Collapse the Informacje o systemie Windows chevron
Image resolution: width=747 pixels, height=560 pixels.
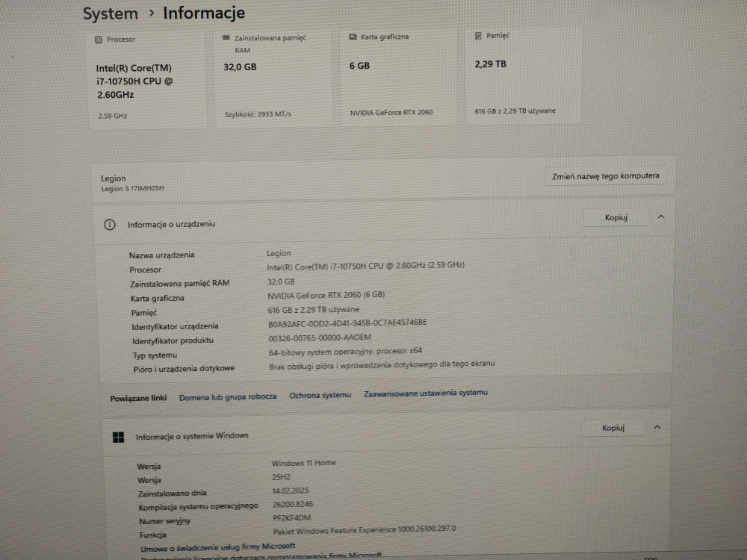(657, 427)
